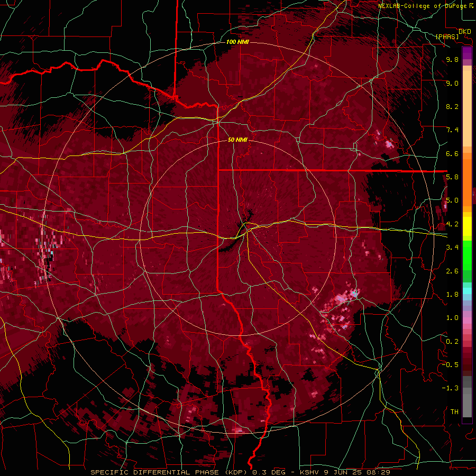This screenshot has width=476, height=476.
Task: Click the TH threshold legend label
Action: pyautogui.click(x=454, y=412)
